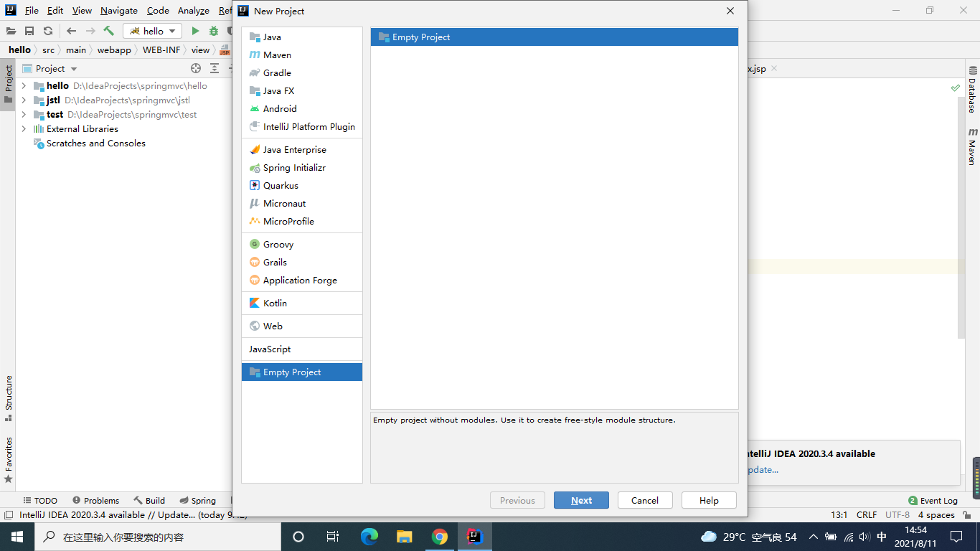Choose IntelliJ Platform Plugin type

[302, 127]
